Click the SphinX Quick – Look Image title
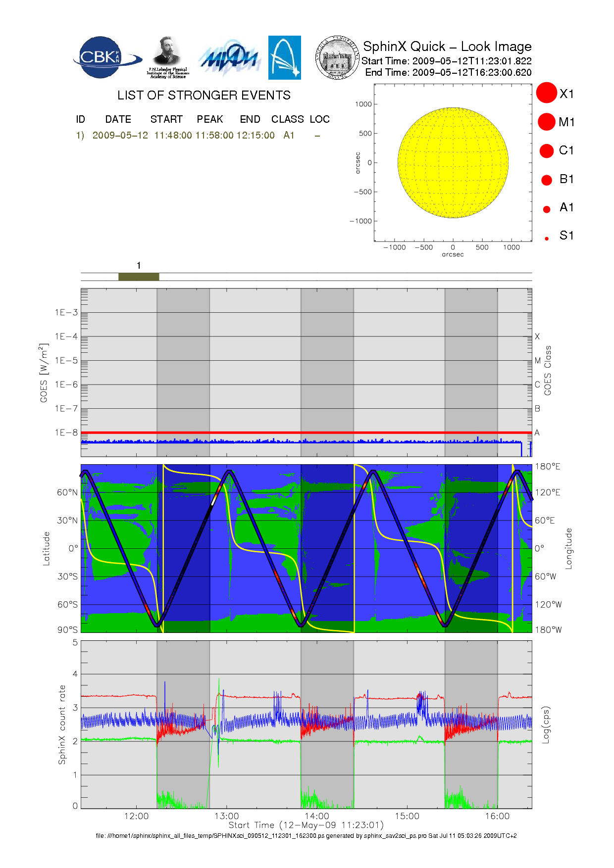The height and width of the screenshot is (868, 614). [x=447, y=47]
